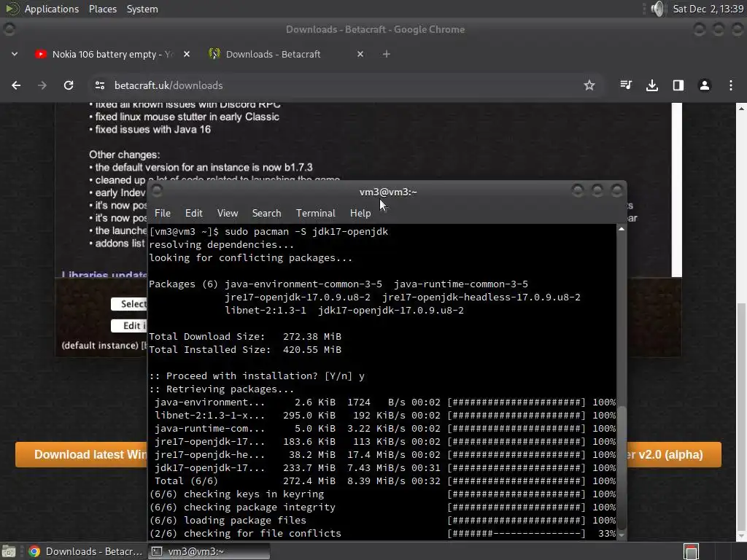Open a new Chrome tab
This screenshot has height=560, width=747.
tap(387, 54)
